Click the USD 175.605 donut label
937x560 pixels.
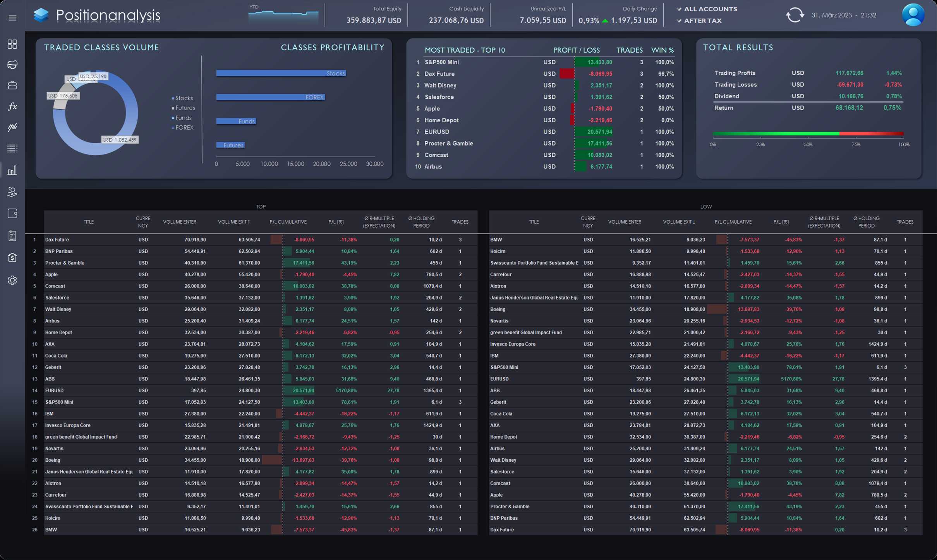(63, 96)
